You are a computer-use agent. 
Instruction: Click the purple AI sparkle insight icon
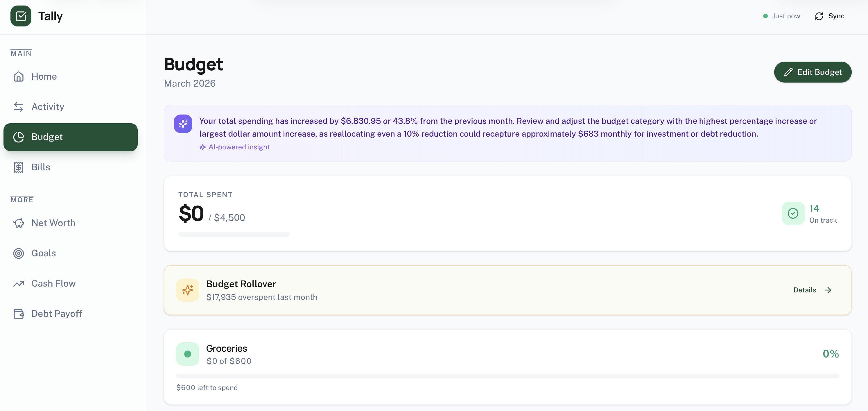pos(183,124)
